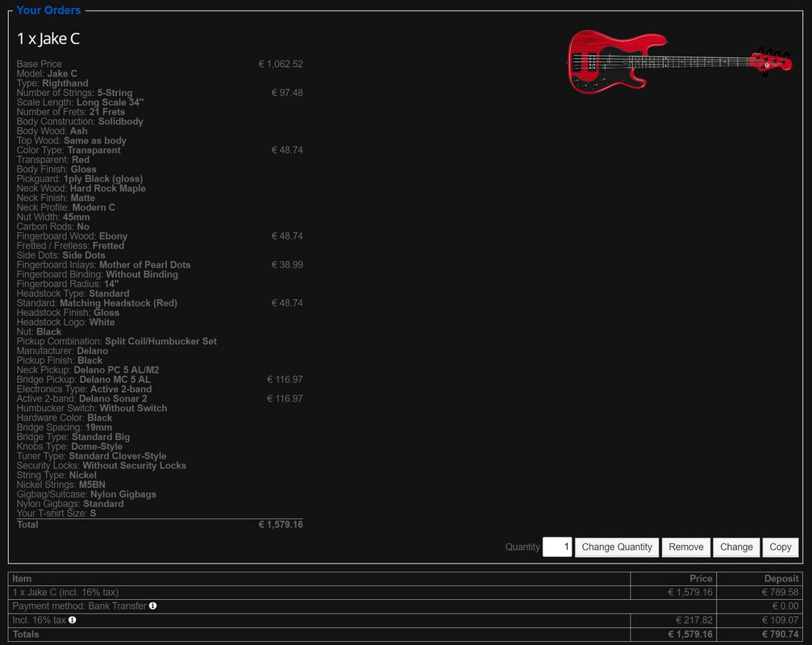The width and height of the screenshot is (812, 645).
Task: Click the 'Deposit' column header
Action: point(781,579)
